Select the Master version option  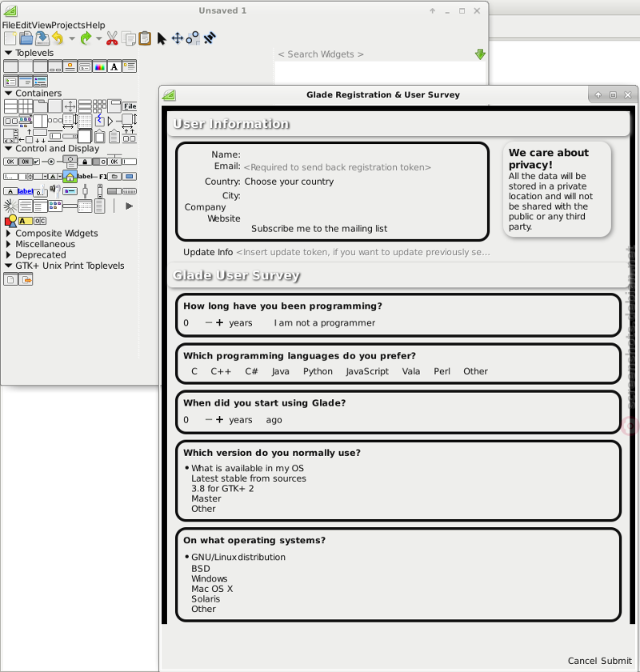pyautogui.click(x=206, y=499)
